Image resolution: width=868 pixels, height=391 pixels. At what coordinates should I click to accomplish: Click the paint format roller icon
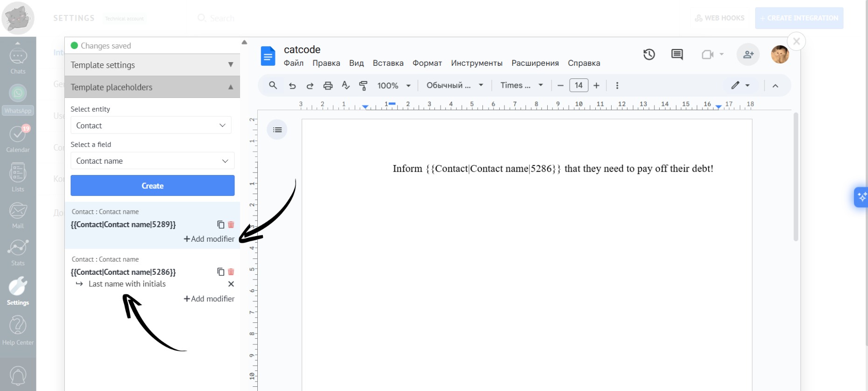coord(363,85)
